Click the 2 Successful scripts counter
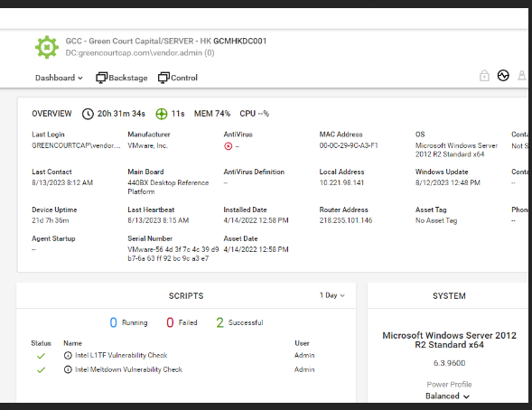The width and height of the screenshot is (532, 410). pyautogui.click(x=239, y=322)
